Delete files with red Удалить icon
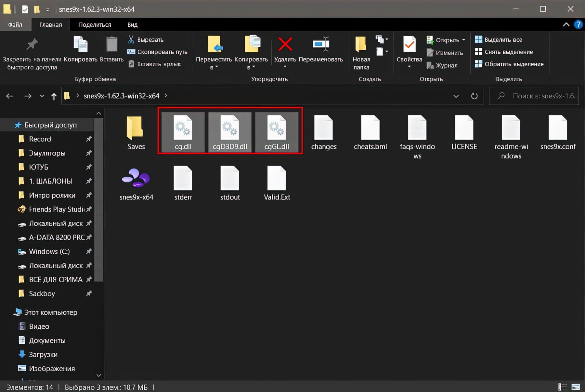Screen dimensions: 585x392 [x=285, y=44]
